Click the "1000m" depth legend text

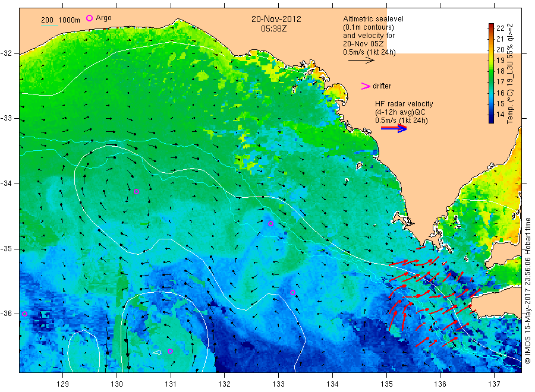(x=70, y=20)
